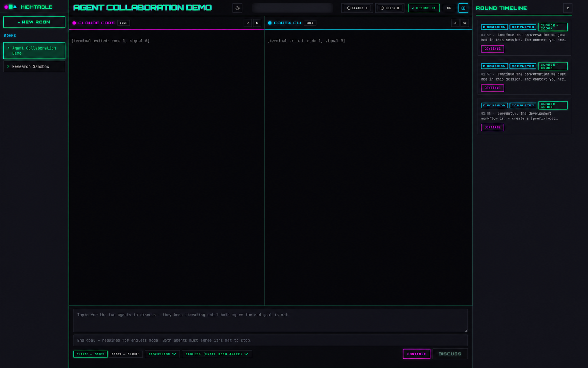The height and width of the screenshot is (368, 588).
Task: Toggle the side panel layout icon
Action: 463,8
